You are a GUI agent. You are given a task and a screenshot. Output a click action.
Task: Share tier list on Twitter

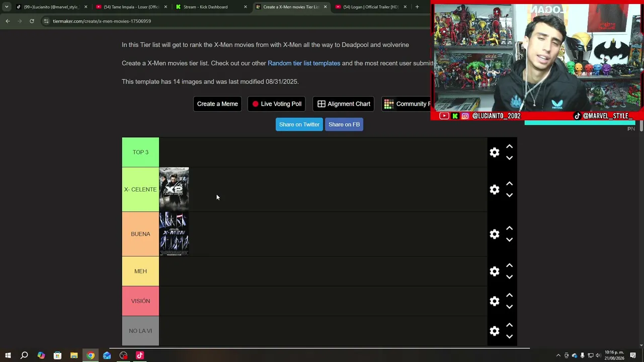click(x=299, y=125)
